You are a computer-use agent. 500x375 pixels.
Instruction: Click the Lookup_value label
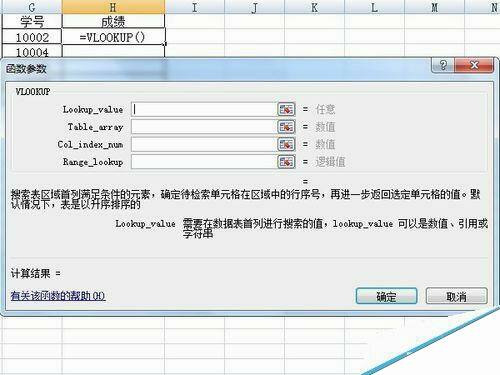pyautogui.click(x=93, y=110)
